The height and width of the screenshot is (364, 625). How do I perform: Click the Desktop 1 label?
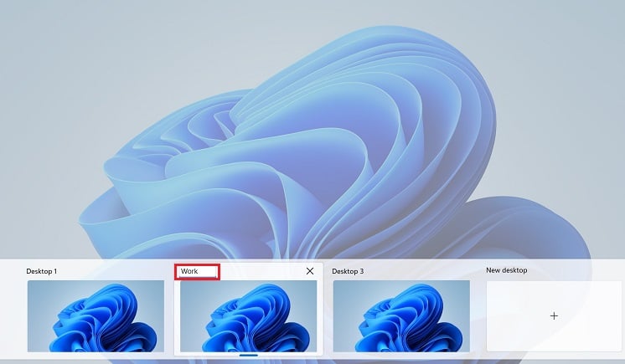(x=41, y=271)
